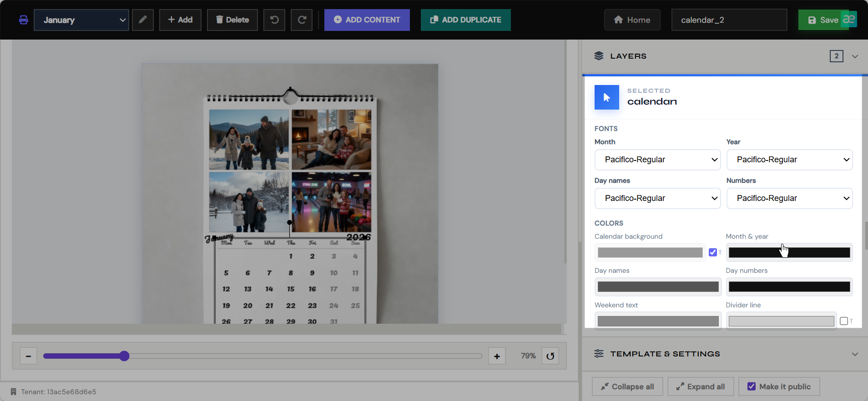Viewport: 868px width, 401px height.
Task: Click the Add Content button
Action: tap(367, 20)
